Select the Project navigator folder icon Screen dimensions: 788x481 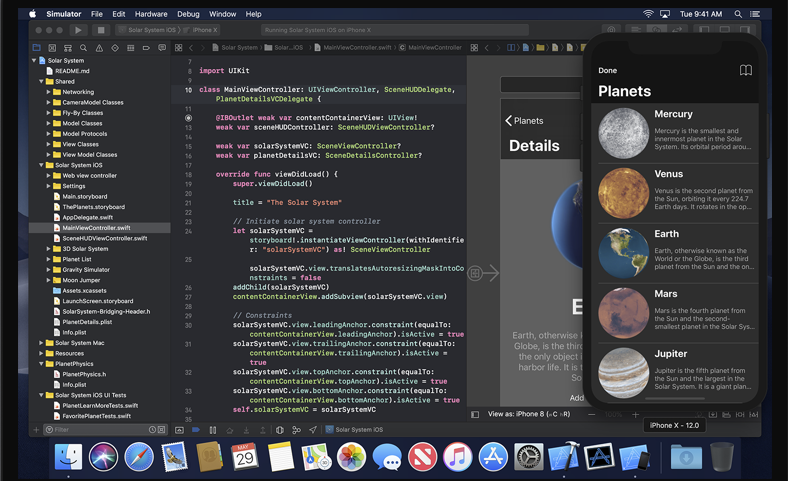pos(37,48)
